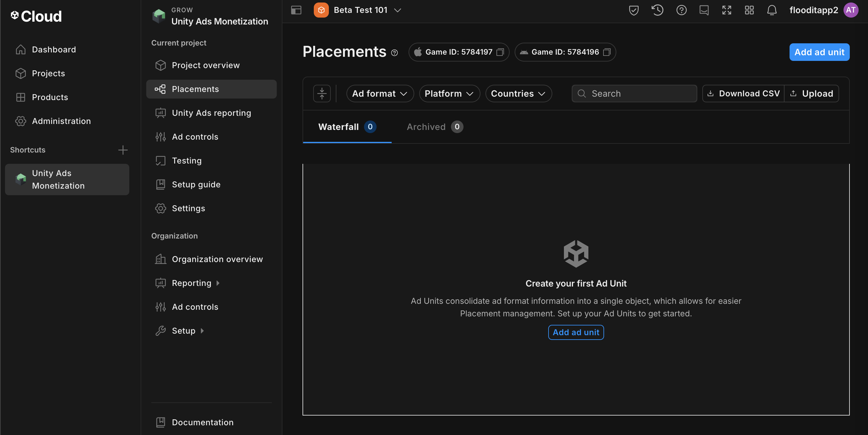The width and height of the screenshot is (868, 435).
Task: Click the help question mark icon in top bar
Action: pyautogui.click(x=681, y=10)
